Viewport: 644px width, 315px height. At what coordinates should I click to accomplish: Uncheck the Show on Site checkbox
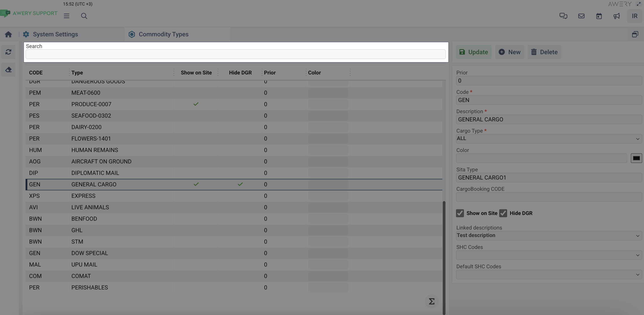(460, 213)
